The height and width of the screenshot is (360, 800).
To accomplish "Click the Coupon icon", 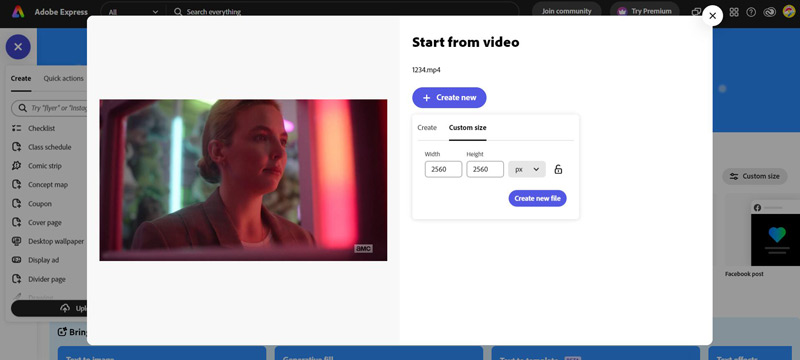I will 16,203.
